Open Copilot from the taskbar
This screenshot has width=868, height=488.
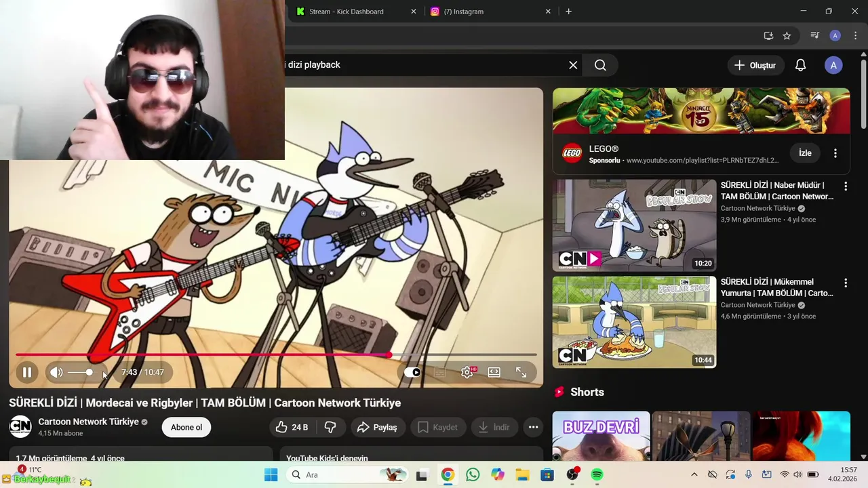(498, 474)
